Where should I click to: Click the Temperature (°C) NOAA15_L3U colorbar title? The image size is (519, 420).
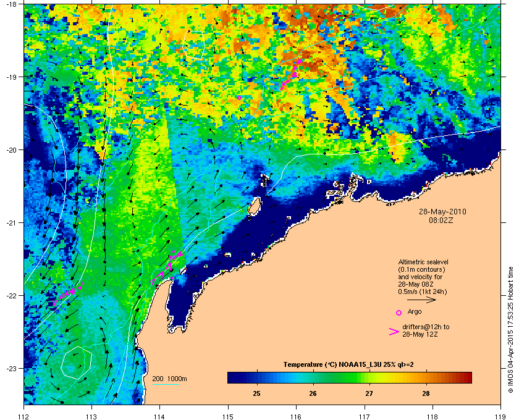(x=348, y=365)
